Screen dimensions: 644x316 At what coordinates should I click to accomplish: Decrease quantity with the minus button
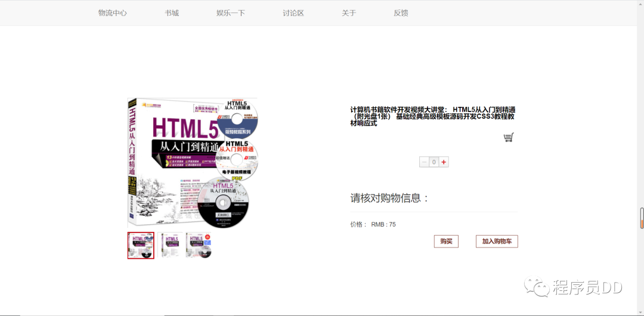pyautogui.click(x=424, y=162)
